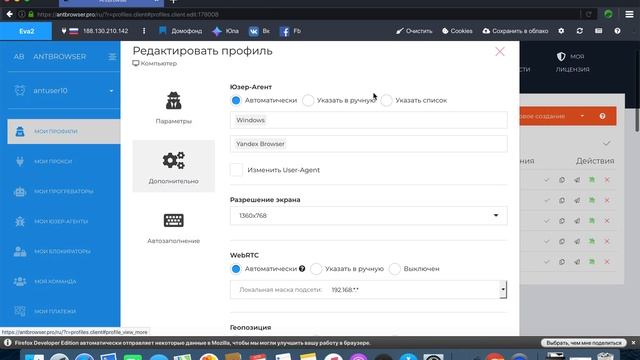The height and width of the screenshot is (360, 640).
Task: Click the Yandex Browser field
Action: click(x=369, y=144)
